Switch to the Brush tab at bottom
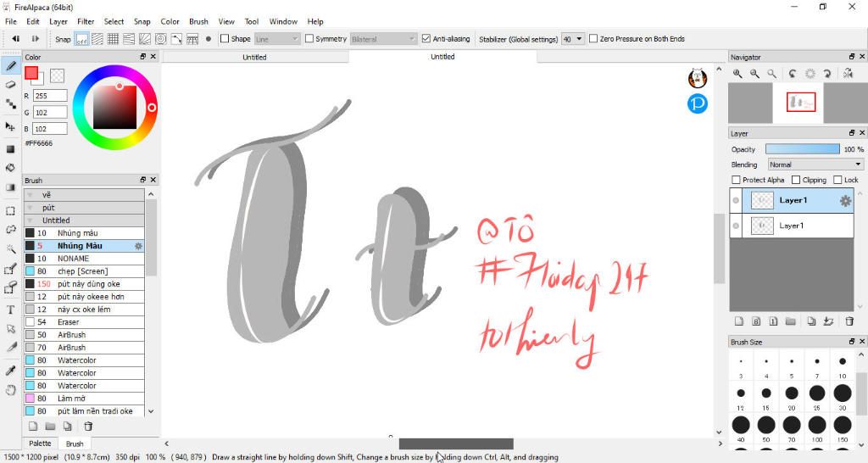 tap(75, 443)
